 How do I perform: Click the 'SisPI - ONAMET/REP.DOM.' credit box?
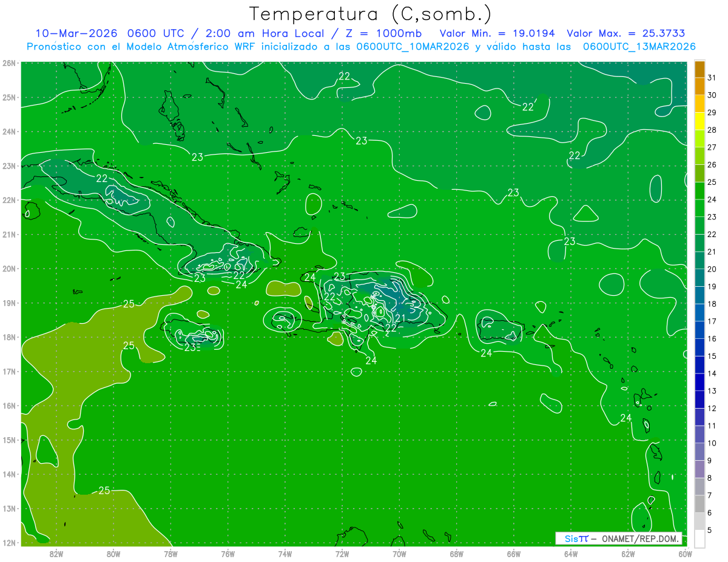(618, 538)
